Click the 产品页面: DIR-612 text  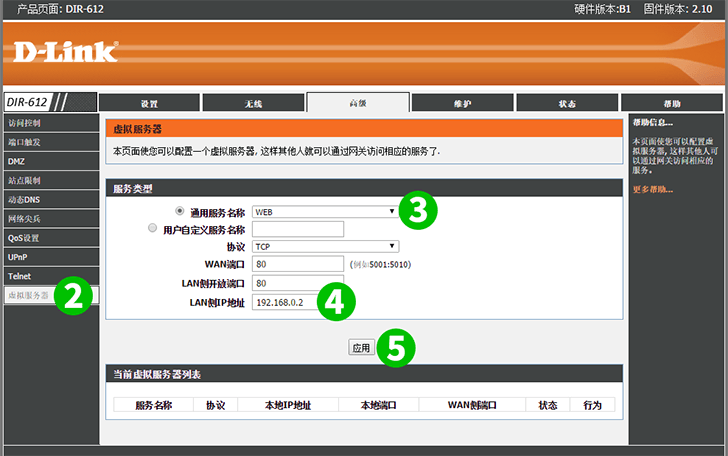coord(60,9)
